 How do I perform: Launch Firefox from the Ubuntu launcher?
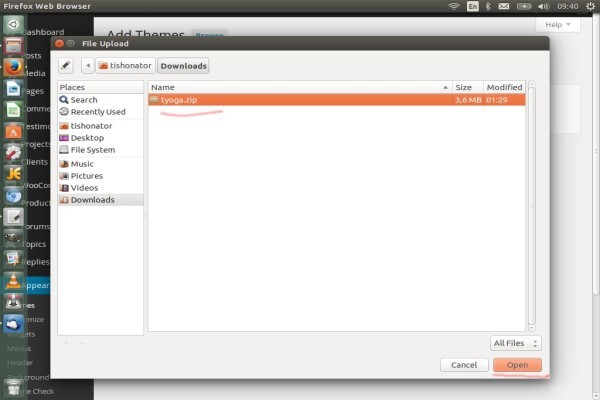point(13,67)
